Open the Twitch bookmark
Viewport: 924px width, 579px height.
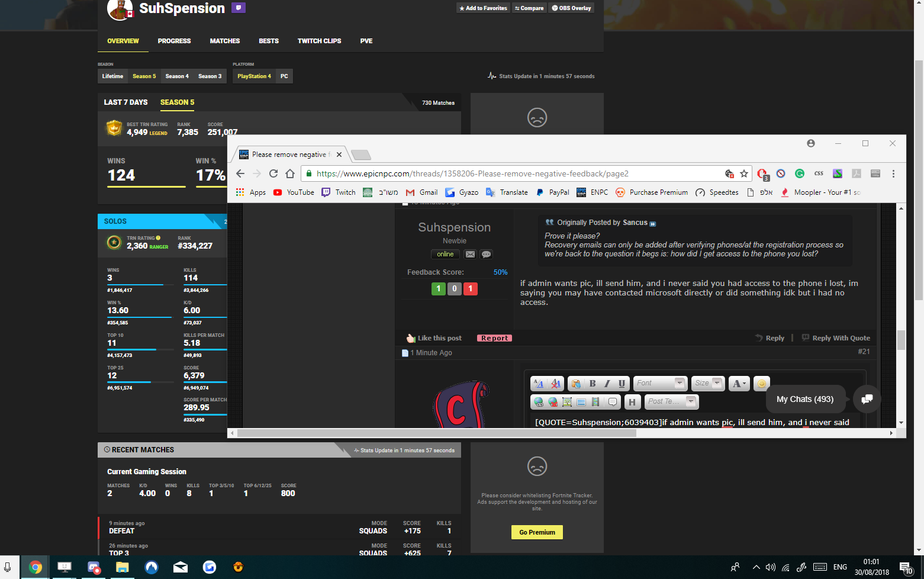pyautogui.click(x=339, y=192)
